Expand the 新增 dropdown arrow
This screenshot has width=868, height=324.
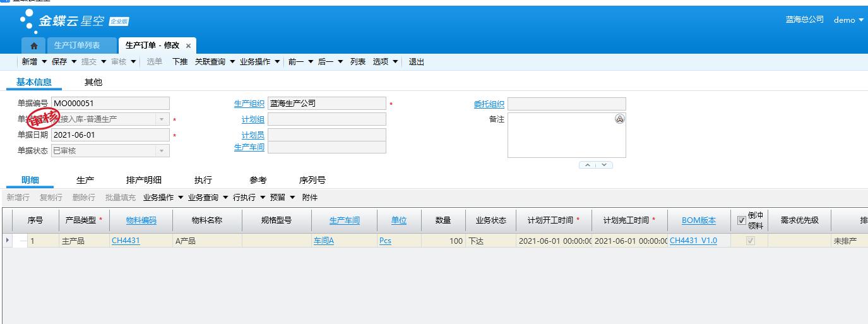pos(44,62)
